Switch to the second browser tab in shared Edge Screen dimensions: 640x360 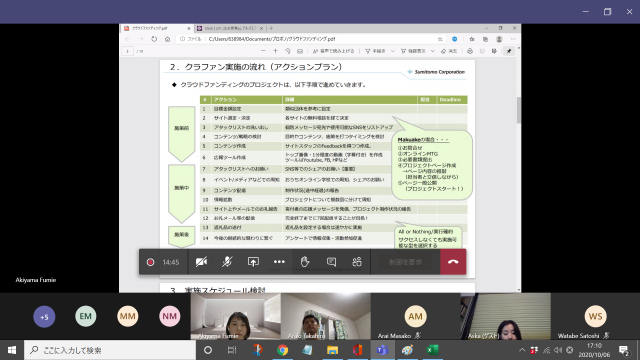[230, 28]
